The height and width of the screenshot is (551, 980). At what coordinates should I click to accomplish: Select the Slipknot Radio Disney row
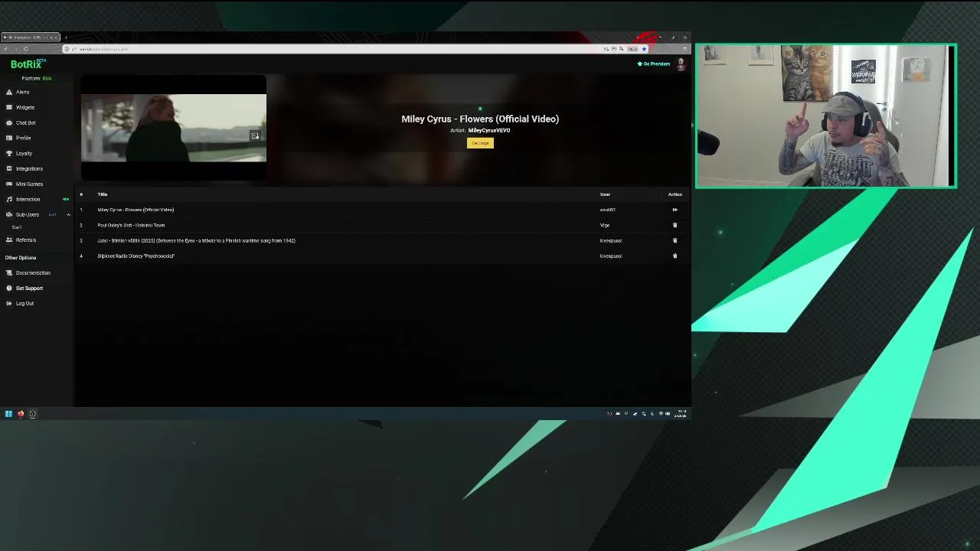382,256
